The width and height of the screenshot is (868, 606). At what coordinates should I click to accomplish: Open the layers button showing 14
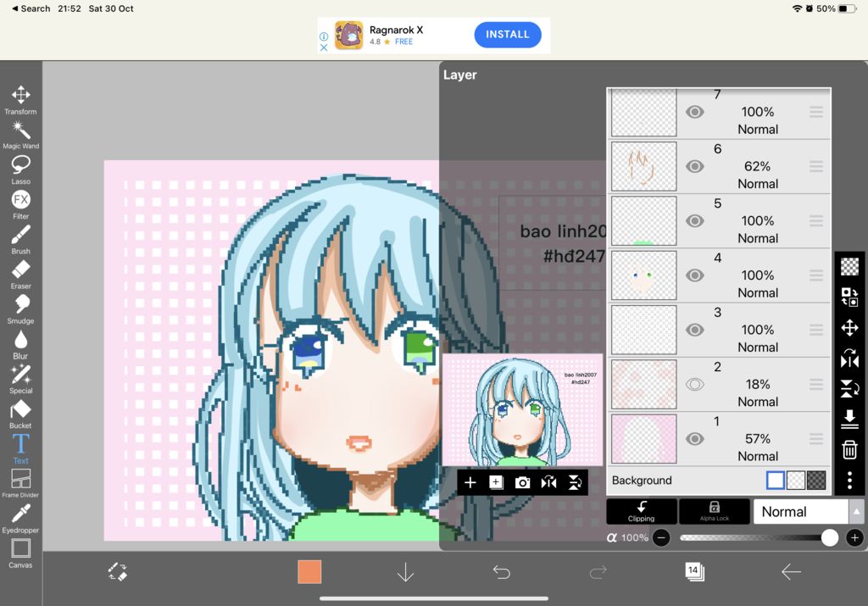(694, 572)
